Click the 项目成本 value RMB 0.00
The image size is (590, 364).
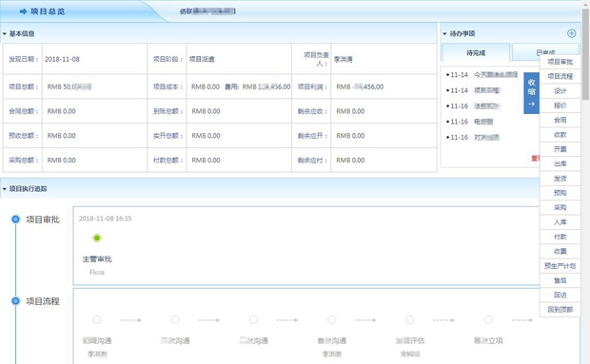(206, 86)
